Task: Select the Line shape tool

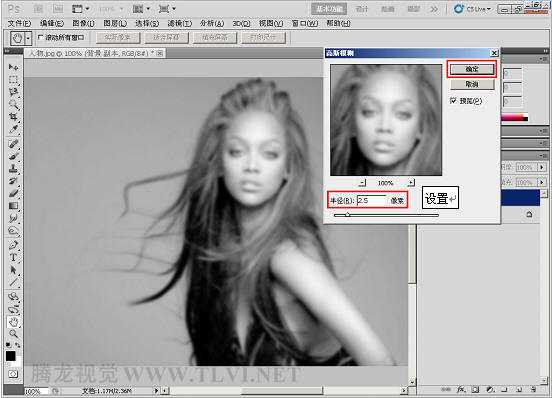Action: click(x=13, y=283)
